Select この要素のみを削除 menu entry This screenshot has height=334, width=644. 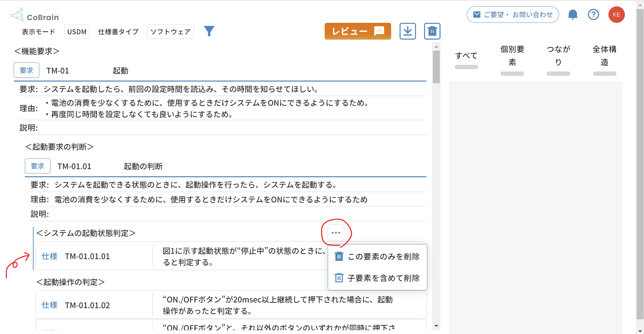(x=377, y=256)
